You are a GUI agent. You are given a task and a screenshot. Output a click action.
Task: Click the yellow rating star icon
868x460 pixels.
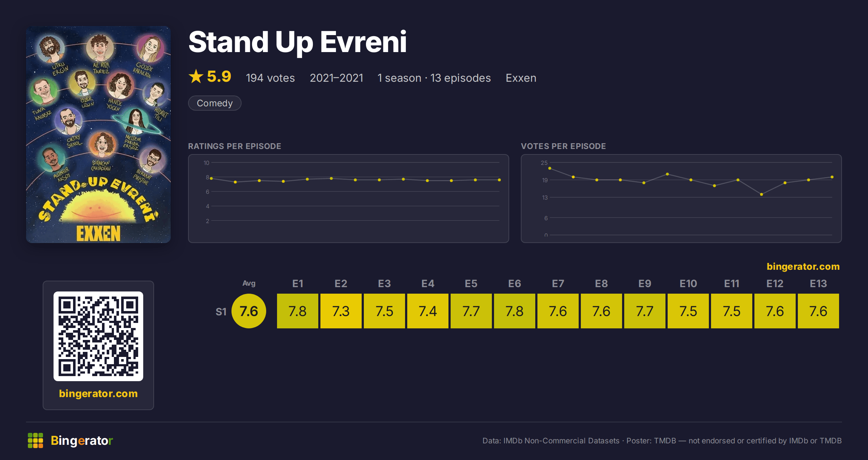tap(196, 76)
